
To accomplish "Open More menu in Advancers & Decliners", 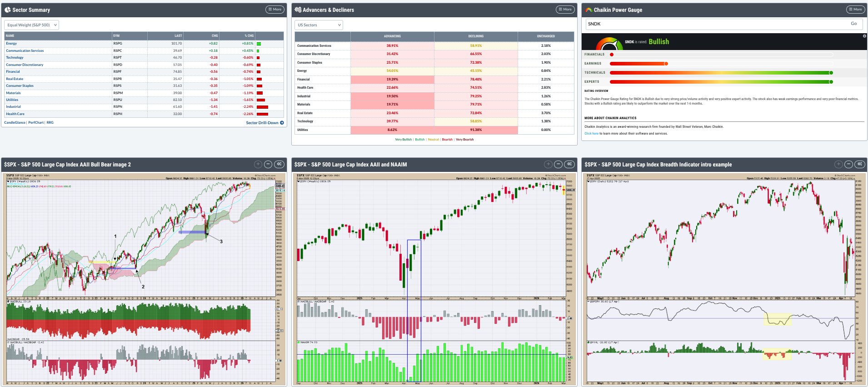I will 565,10.
